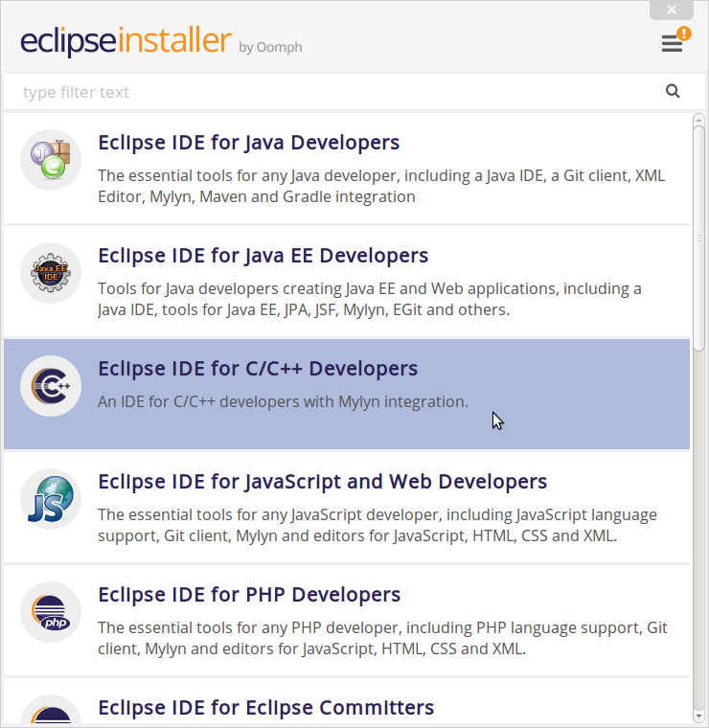Pick Eclipse IDE for JavaScript and Web Developers
Screen dimensions: 709x728
(x=322, y=482)
